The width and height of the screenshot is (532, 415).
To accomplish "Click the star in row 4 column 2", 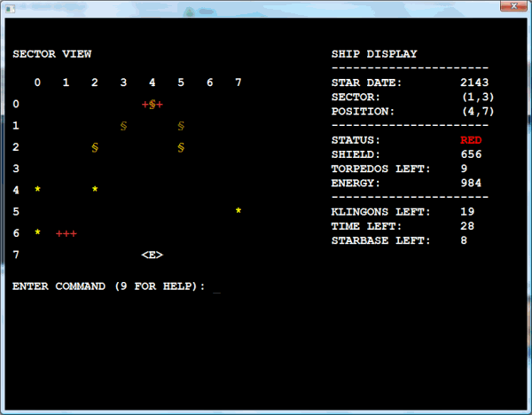I will (x=95, y=189).
